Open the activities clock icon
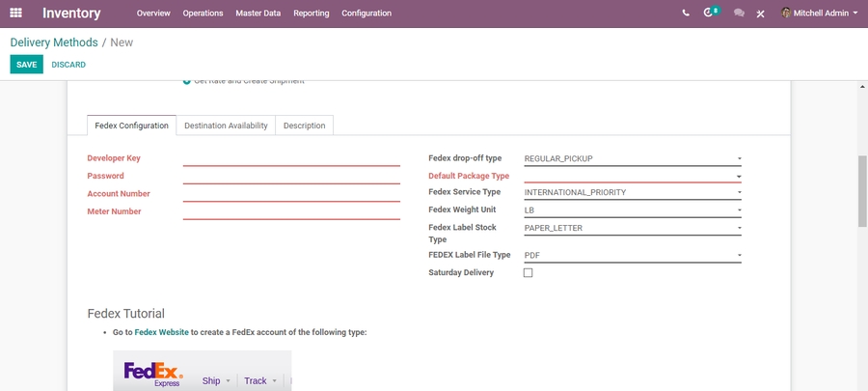The height and width of the screenshot is (391, 868). (x=710, y=14)
